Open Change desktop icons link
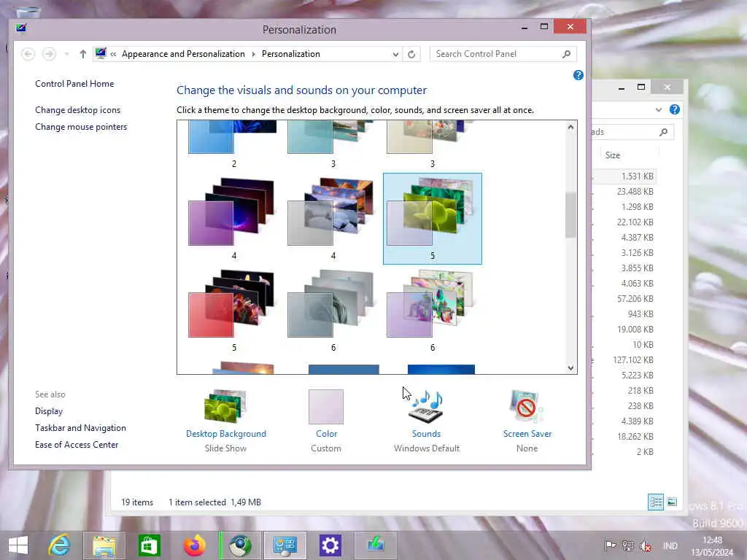Screen dimensions: 747x560 pyautogui.click(x=77, y=110)
